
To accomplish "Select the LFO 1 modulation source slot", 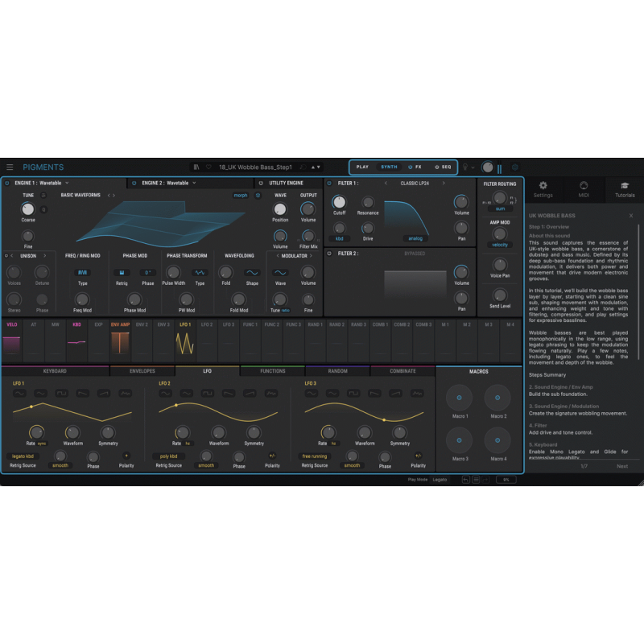I will click(185, 340).
